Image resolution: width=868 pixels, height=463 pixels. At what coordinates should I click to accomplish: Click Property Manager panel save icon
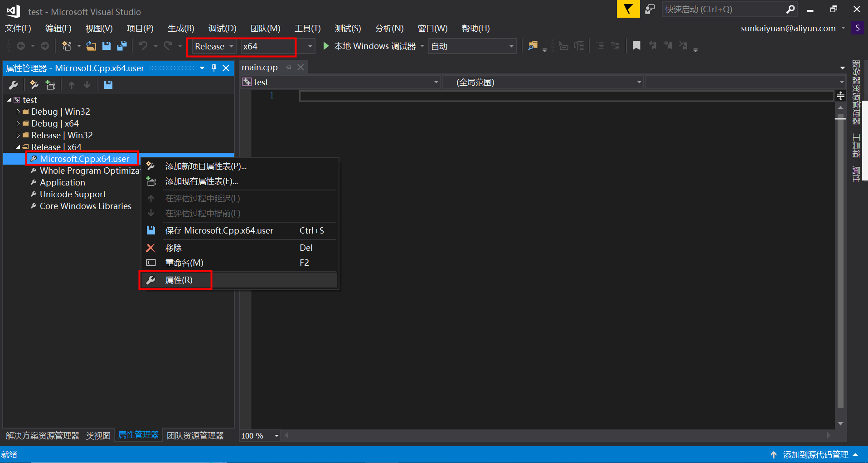point(108,85)
